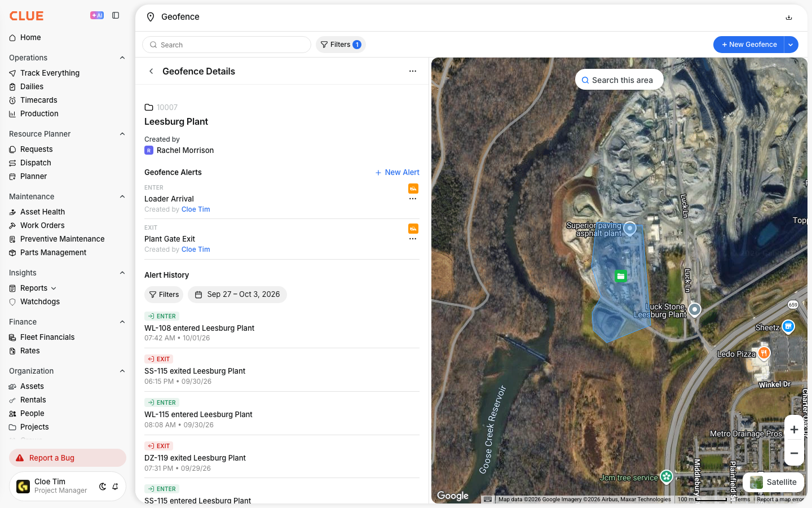Screen dimensions: 812x508
Task: Open notifications bell icon
Action: 115,487
